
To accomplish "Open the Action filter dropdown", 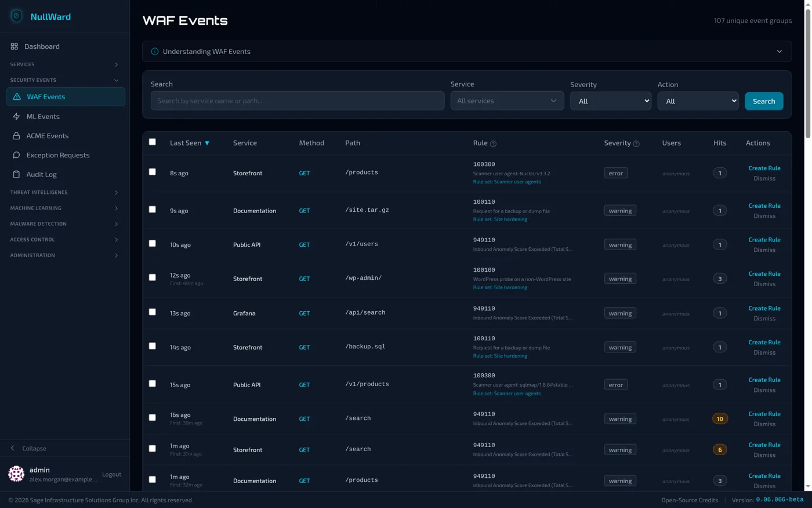I will [x=698, y=101].
